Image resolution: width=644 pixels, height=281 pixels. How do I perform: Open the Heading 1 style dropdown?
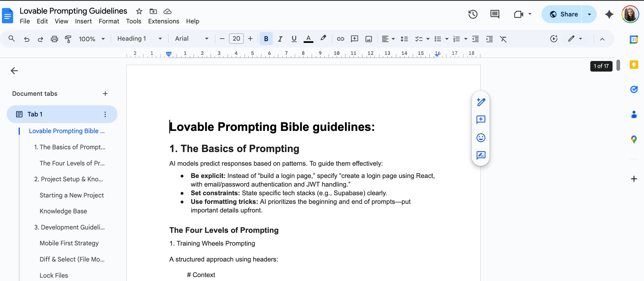point(139,39)
